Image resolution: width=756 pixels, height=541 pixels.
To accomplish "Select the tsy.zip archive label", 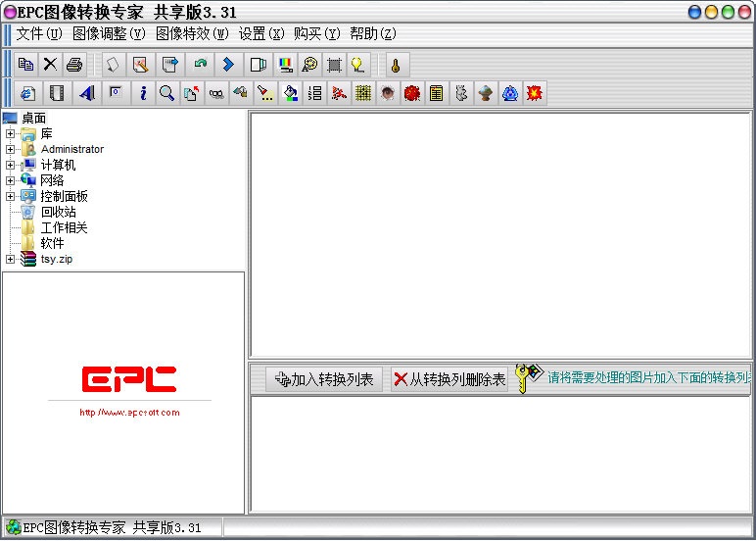I will point(57,259).
